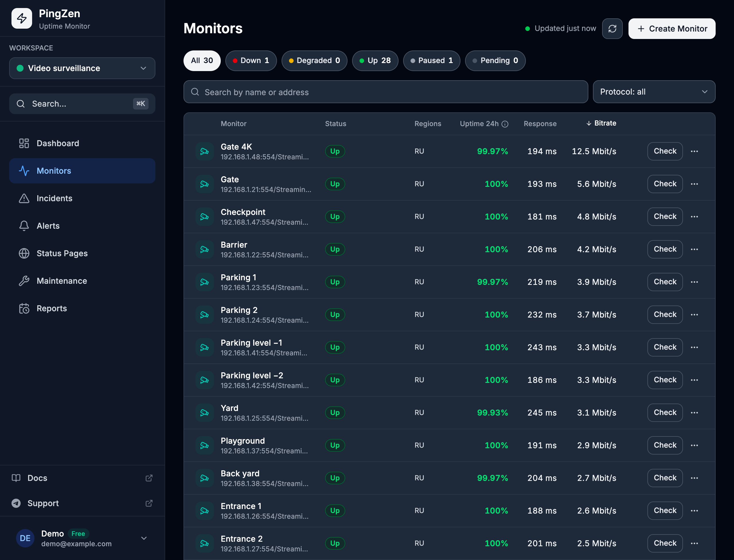734x560 pixels.
Task: Click the Incidents warning triangle icon
Action: point(24,198)
